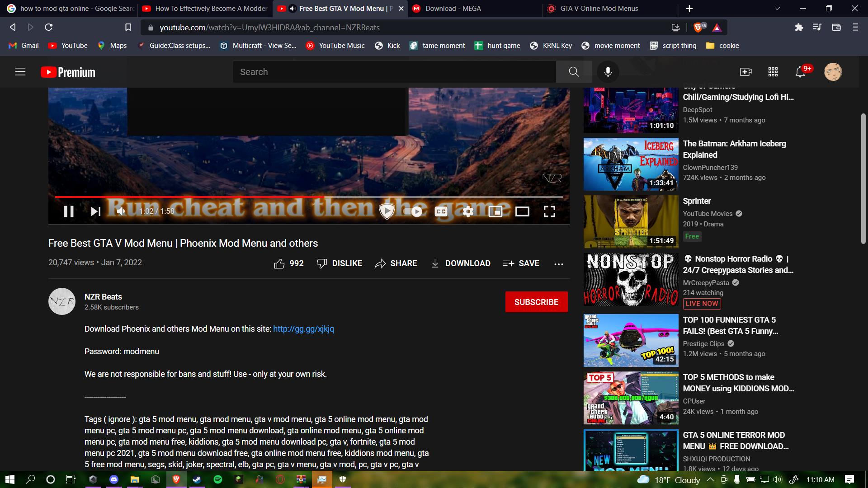The height and width of the screenshot is (488, 868).
Task: Switch to theater mode view
Action: pyautogui.click(x=522, y=211)
